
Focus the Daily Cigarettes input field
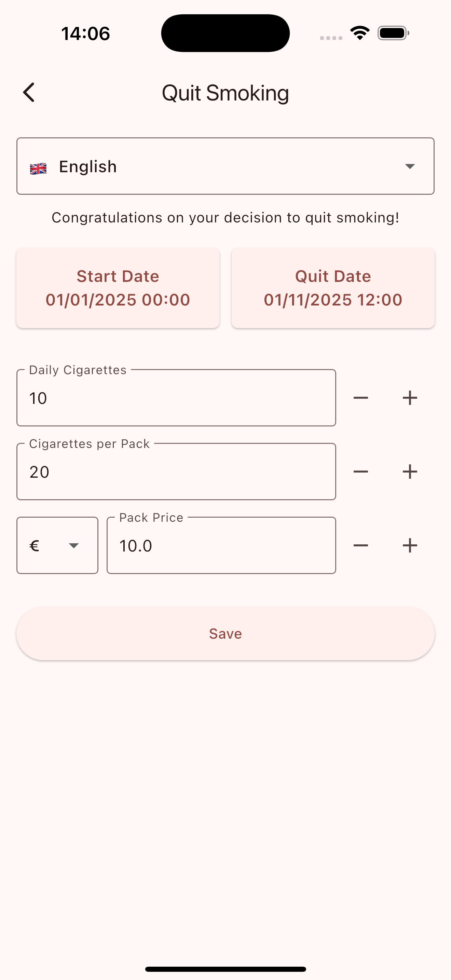tap(176, 398)
